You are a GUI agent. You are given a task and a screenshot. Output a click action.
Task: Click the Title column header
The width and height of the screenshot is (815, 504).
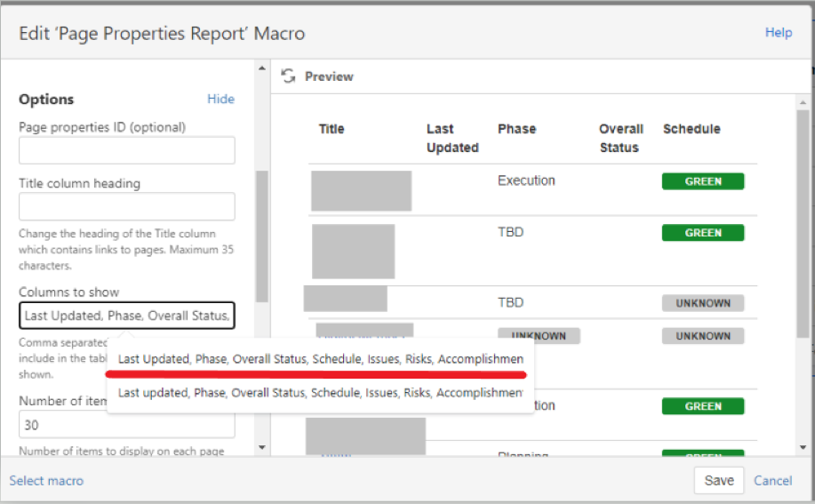point(332,129)
